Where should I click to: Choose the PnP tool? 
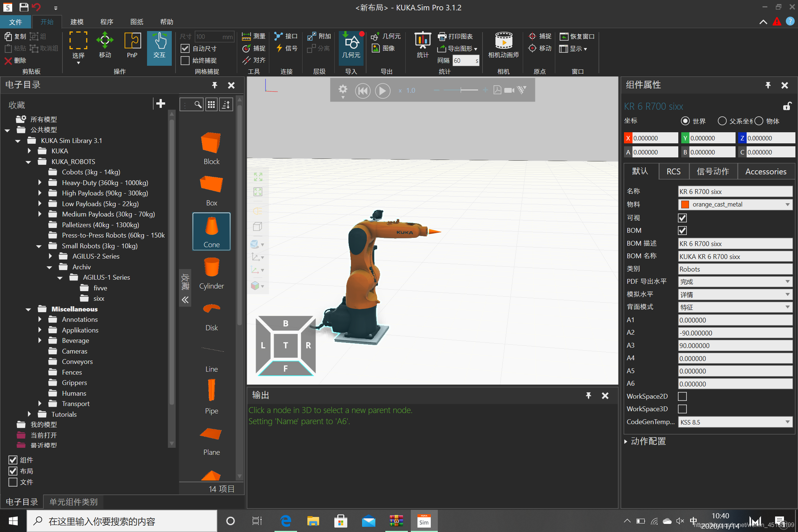(x=132, y=45)
